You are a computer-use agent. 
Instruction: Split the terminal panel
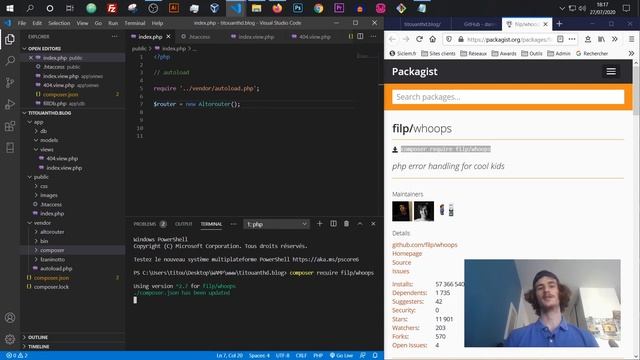(333, 224)
